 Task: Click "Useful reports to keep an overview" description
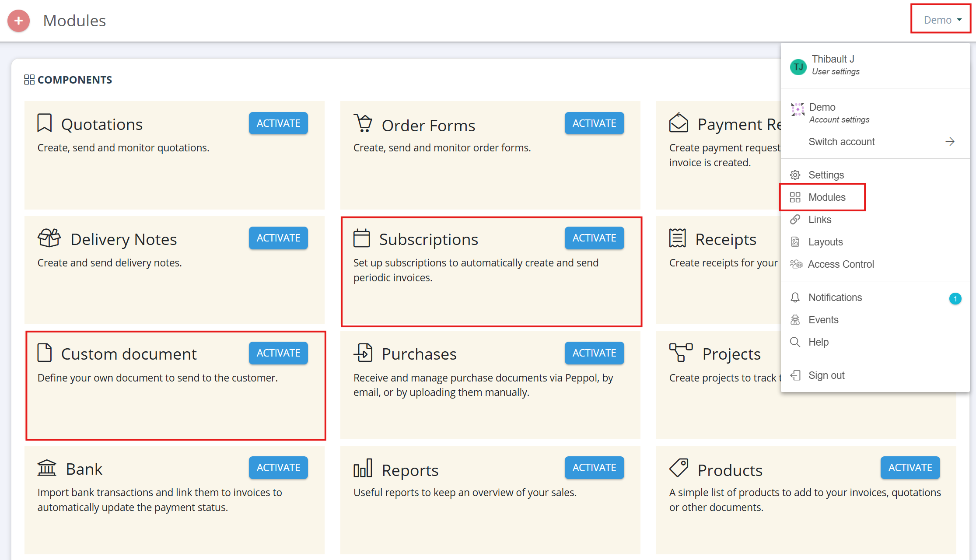[x=465, y=493]
